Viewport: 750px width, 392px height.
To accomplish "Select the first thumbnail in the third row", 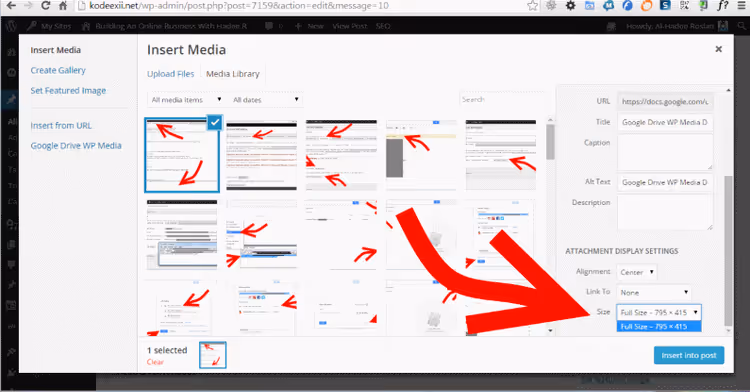I will 182,308.
